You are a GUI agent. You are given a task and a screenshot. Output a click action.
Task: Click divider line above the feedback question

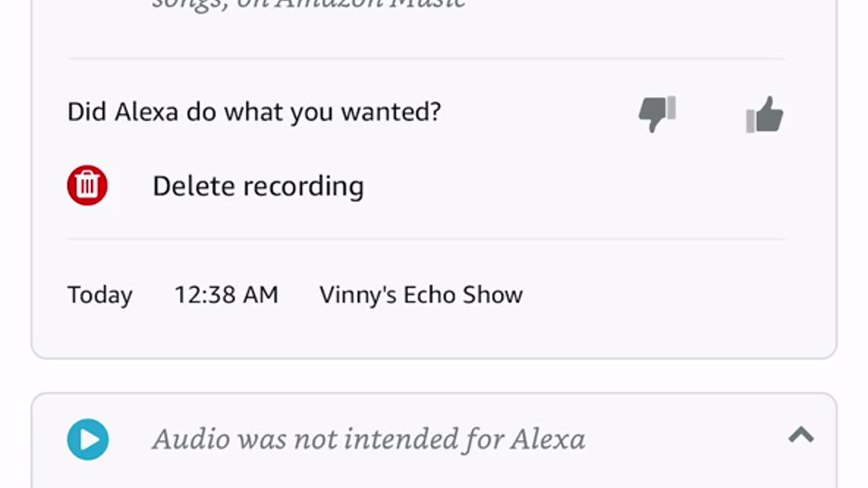426,59
